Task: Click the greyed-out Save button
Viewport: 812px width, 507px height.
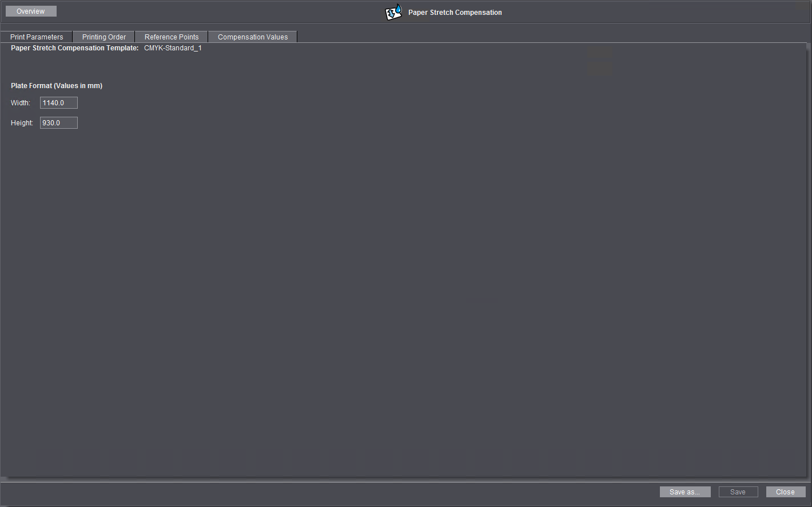Action: [738, 492]
